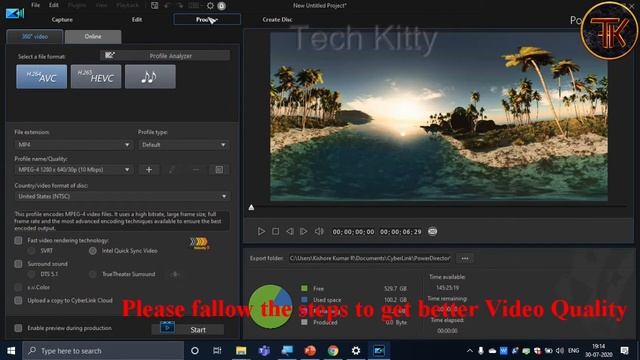Select the 360° video tab
The height and width of the screenshot is (360, 640).
[35, 36]
